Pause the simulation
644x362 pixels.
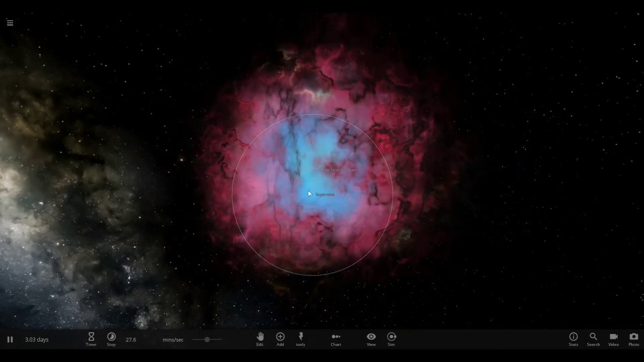click(10, 340)
